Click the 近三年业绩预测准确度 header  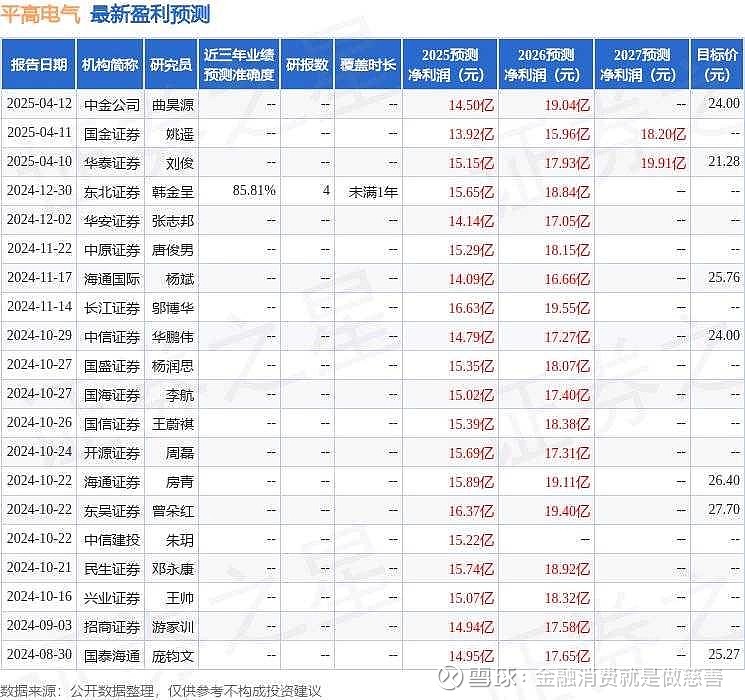pos(239,65)
